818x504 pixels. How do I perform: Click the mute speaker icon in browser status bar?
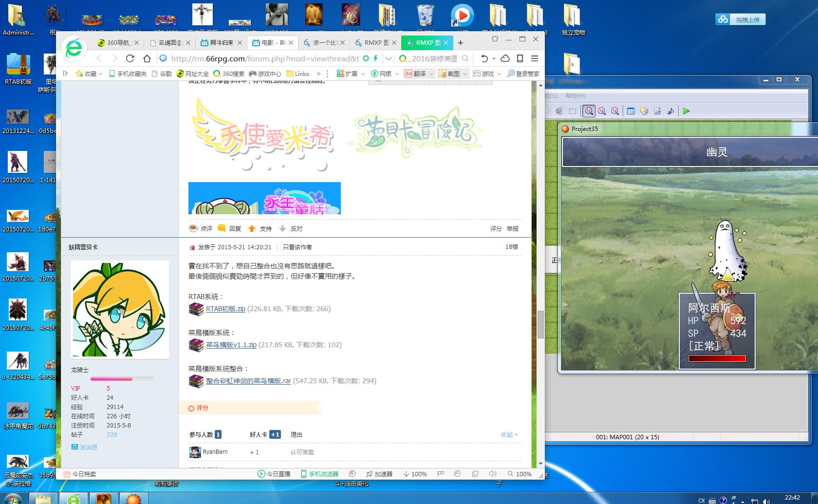pyautogui.click(x=493, y=474)
